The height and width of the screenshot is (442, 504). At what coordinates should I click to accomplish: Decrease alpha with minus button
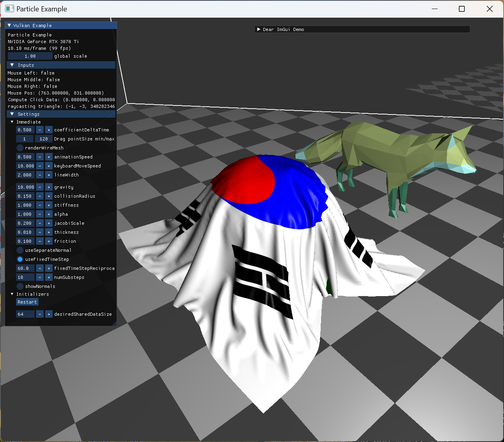(x=40, y=214)
